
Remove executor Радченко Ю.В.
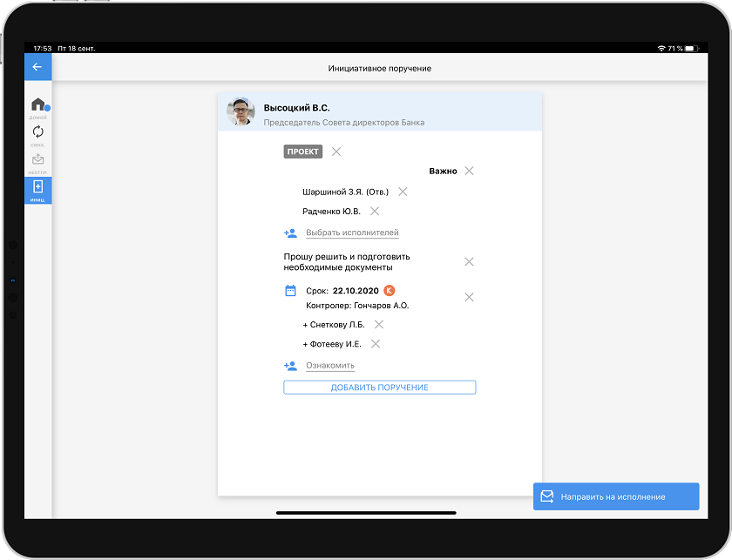point(375,211)
